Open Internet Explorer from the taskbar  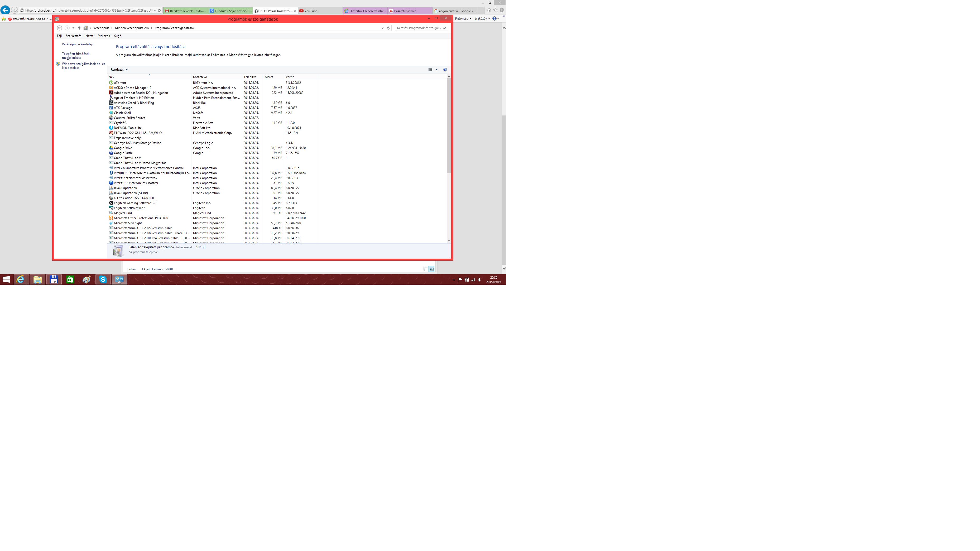[x=21, y=279]
